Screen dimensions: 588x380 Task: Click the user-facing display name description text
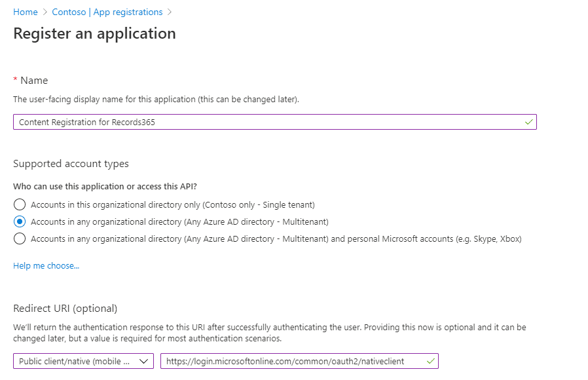click(156, 100)
